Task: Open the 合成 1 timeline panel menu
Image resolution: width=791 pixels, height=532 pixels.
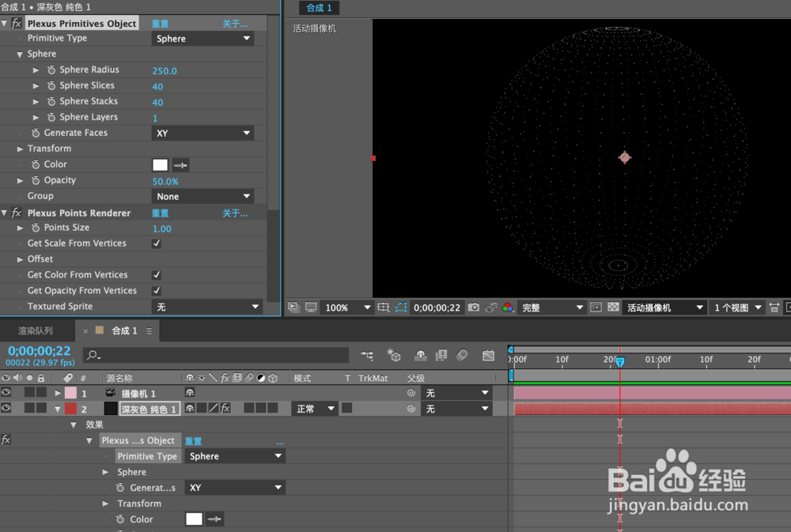Action: click(149, 330)
